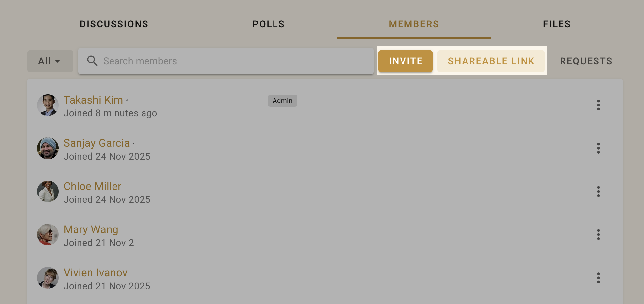Open options menu for Takashi Kim
Screen dimensions: 644x304
[598, 105]
